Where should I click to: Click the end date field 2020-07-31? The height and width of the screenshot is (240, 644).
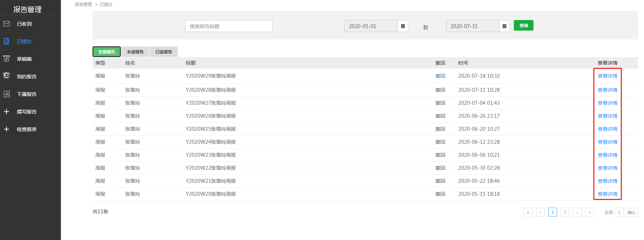point(473,26)
